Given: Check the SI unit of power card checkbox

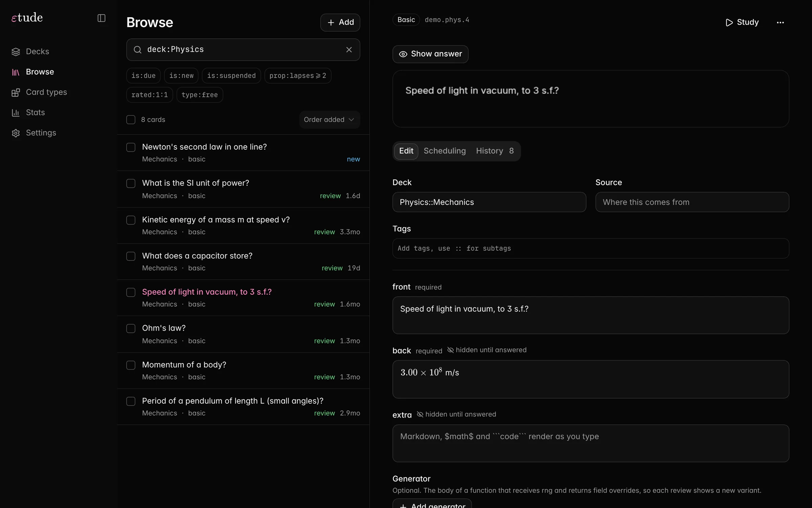Looking at the screenshot, I should [131, 183].
